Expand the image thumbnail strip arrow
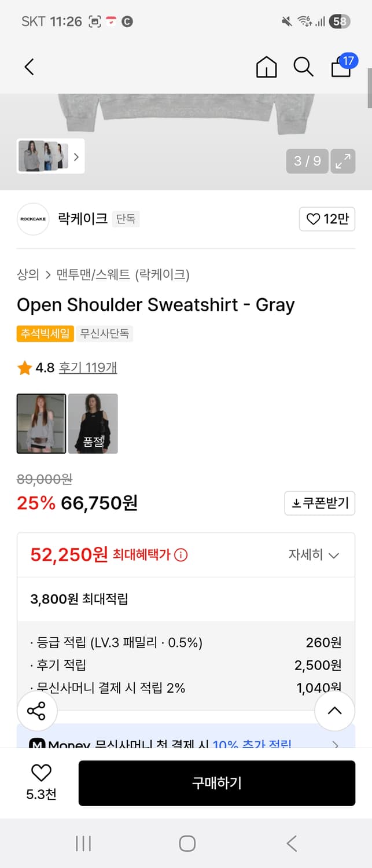Image resolution: width=372 pixels, height=868 pixels. click(76, 156)
